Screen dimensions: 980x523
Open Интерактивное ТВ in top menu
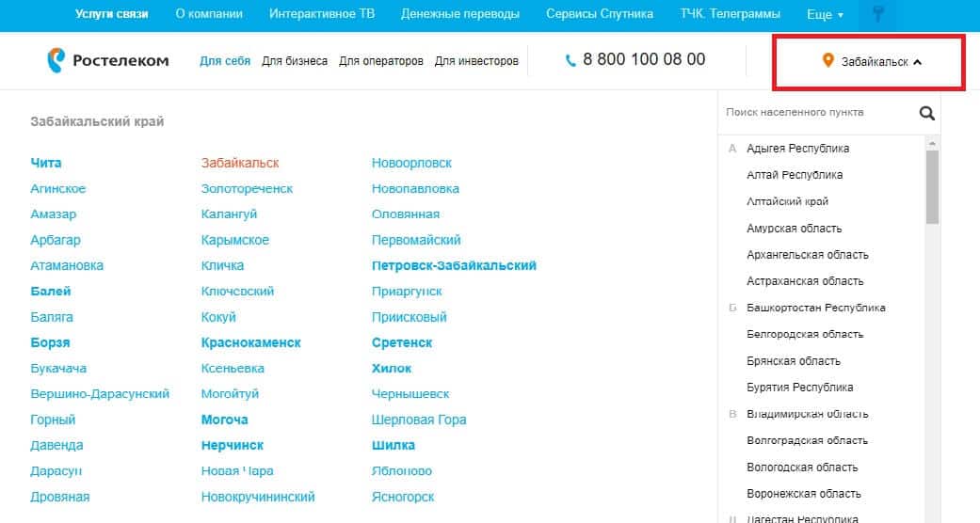pos(321,14)
